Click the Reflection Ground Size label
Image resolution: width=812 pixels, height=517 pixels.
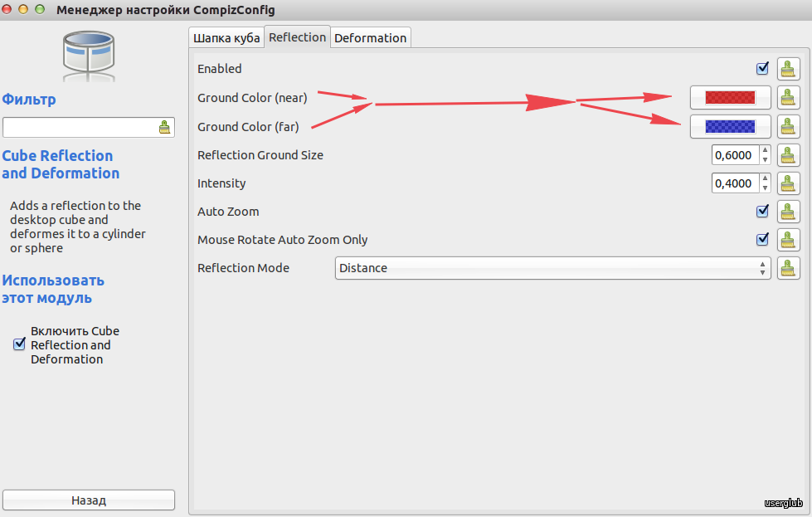[260, 155]
